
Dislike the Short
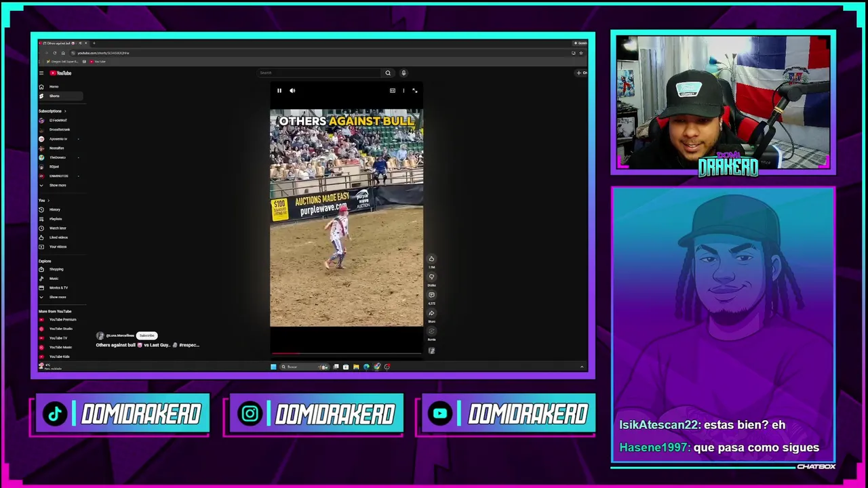431,277
